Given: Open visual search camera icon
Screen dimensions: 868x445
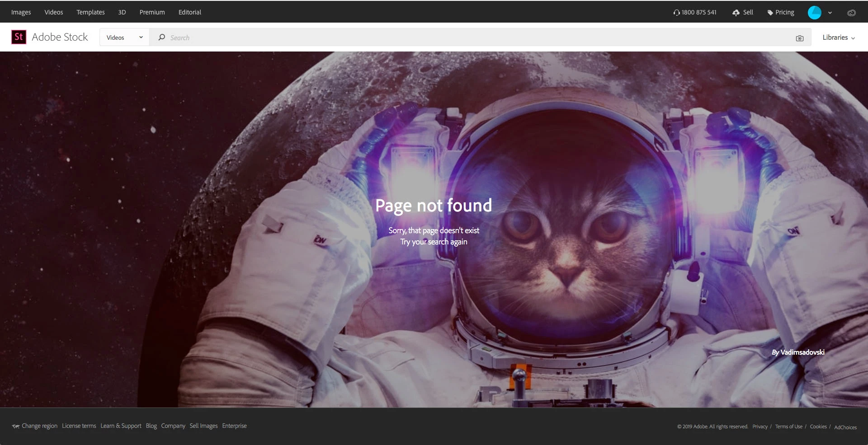Looking at the screenshot, I should (799, 38).
